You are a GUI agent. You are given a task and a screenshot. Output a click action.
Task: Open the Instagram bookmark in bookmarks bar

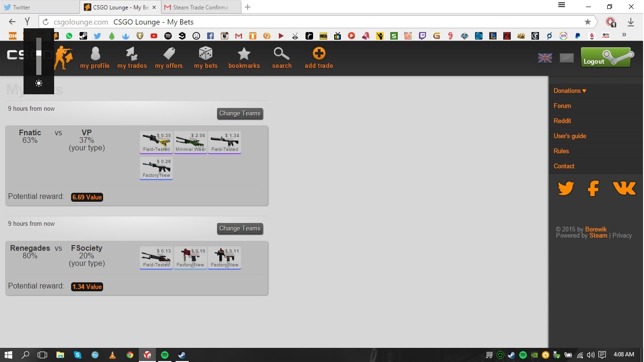pos(225,35)
